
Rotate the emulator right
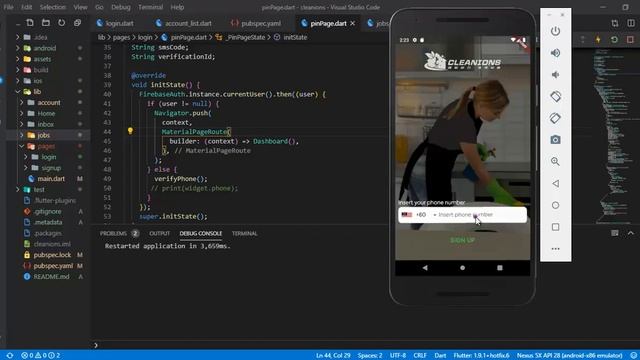pyautogui.click(x=555, y=118)
